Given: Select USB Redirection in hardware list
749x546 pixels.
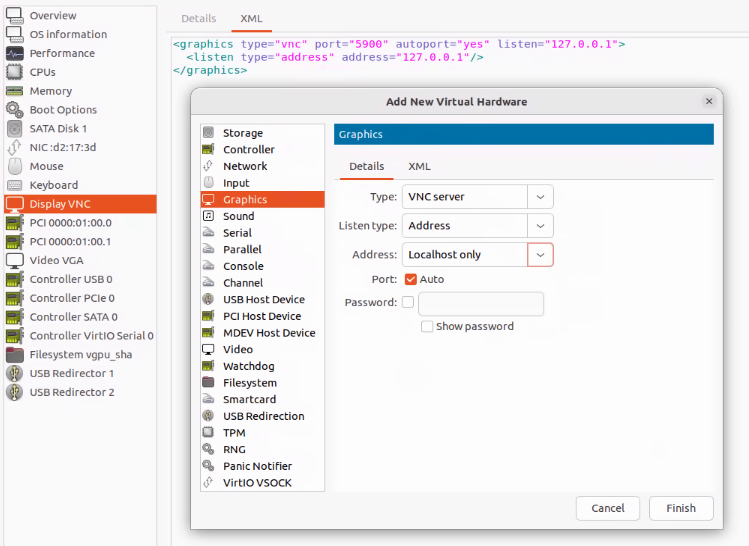Looking at the screenshot, I should [x=263, y=416].
